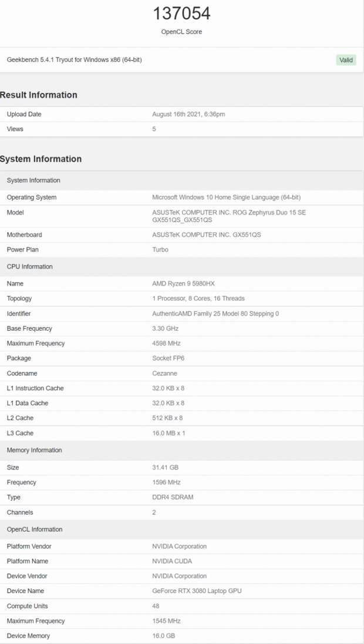Select the Socket FP6 package value

168,358
